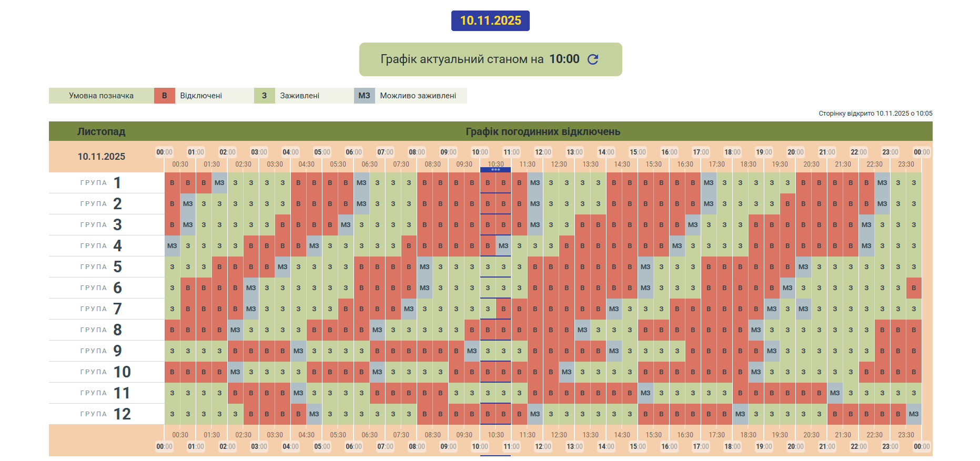The height and width of the screenshot is (461, 980).
Task: Click the green З legend swatch
Action: pos(264,96)
